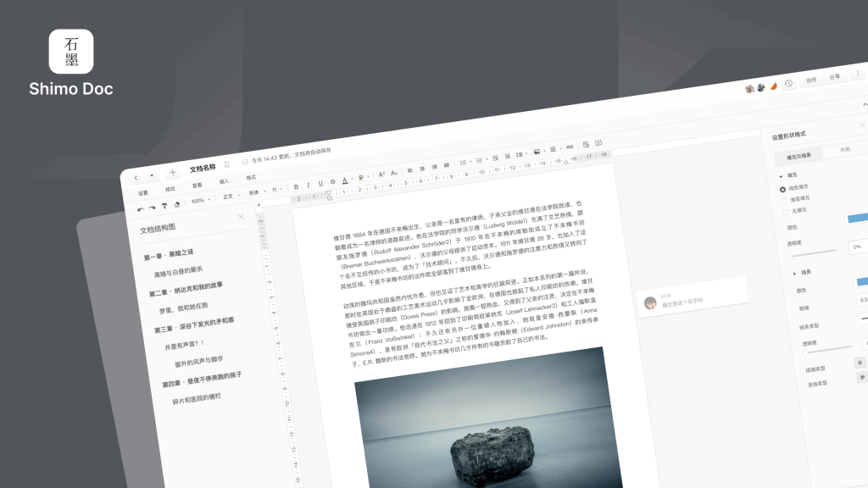Expand the 宋体 font dropdown
The image size is (868, 488).
pyautogui.click(x=255, y=192)
